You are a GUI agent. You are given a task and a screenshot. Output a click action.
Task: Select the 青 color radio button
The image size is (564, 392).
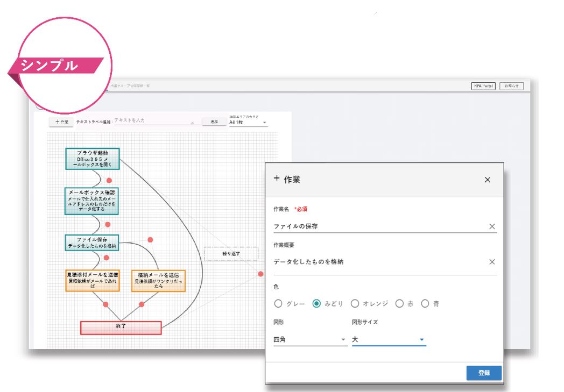[425, 304]
